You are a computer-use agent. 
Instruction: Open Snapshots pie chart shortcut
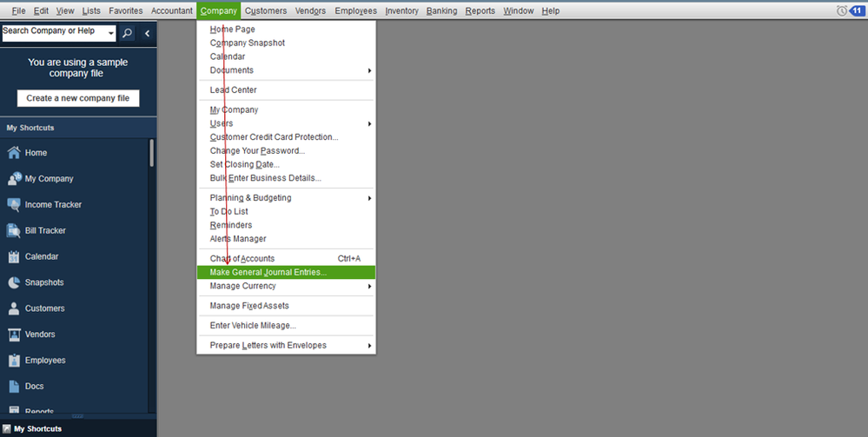point(14,282)
